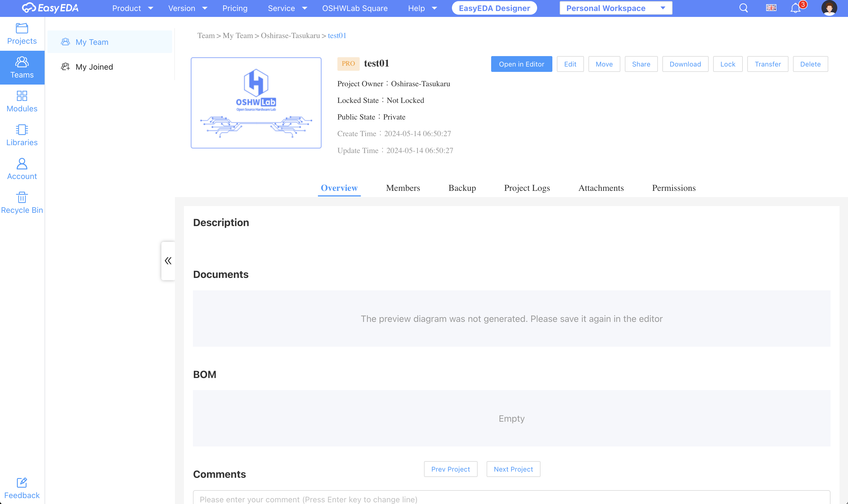Screen dimensions: 848x504
Task: Switch to the Members tab
Action: (403, 188)
